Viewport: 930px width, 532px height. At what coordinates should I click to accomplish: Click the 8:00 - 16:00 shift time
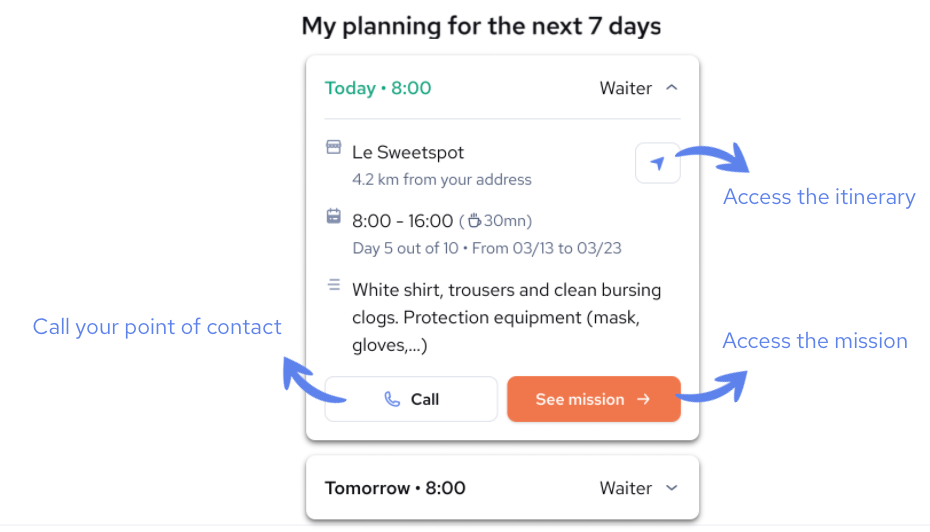click(402, 221)
